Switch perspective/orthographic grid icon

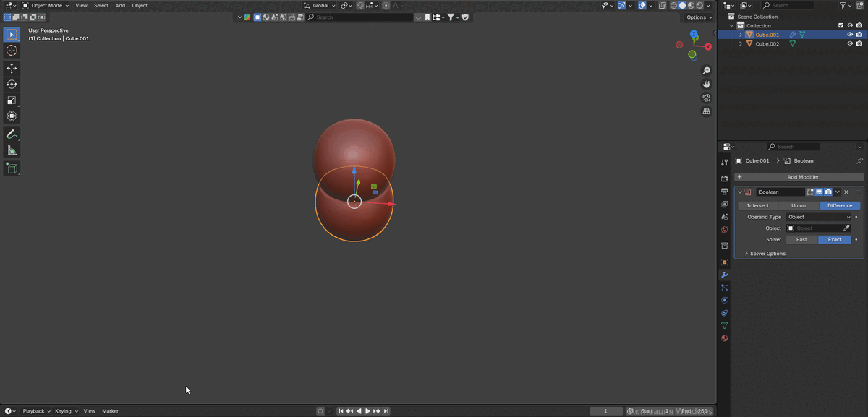click(x=707, y=112)
